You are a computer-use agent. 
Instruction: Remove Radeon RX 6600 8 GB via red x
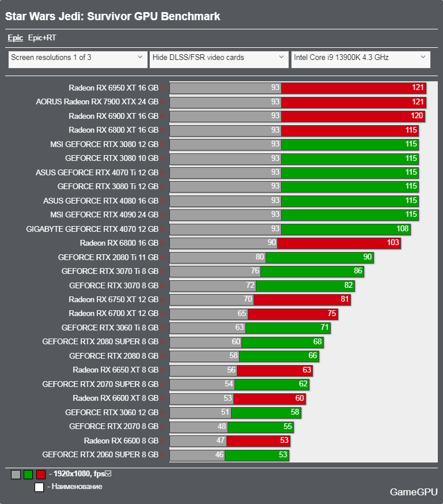tap(163, 441)
